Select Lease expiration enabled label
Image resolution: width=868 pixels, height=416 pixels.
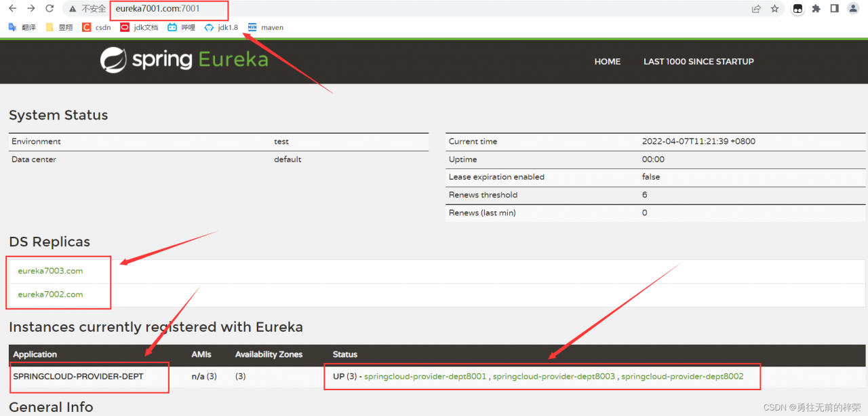(x=496, y=177)
